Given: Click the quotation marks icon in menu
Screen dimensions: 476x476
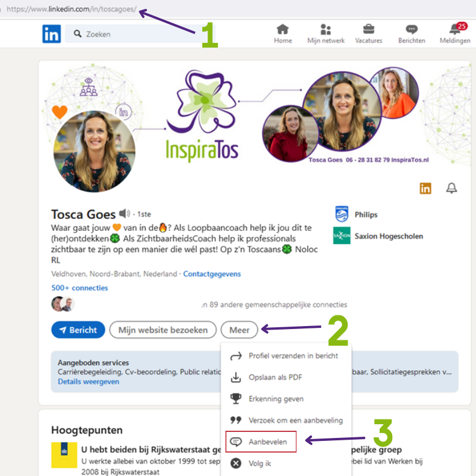Looking at the screenshot, I should (236, 420).
